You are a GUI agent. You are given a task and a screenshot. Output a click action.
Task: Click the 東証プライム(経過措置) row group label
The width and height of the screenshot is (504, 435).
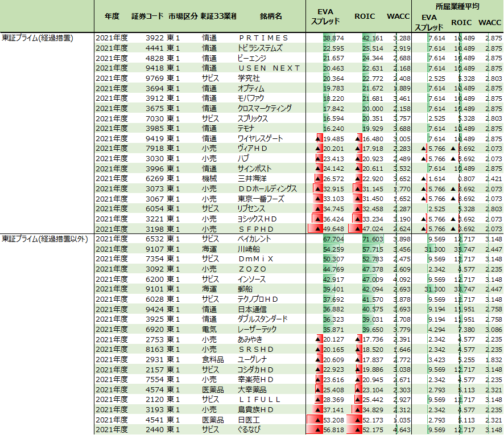(39, 38)
